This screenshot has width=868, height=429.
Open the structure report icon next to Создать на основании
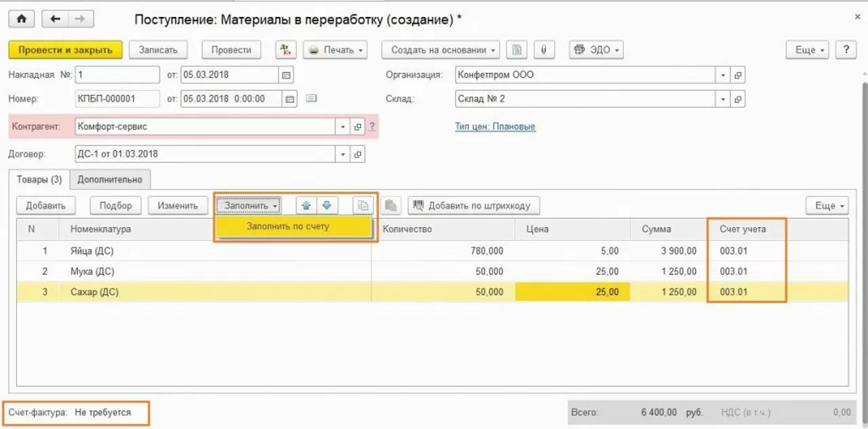tap(517, 50)
